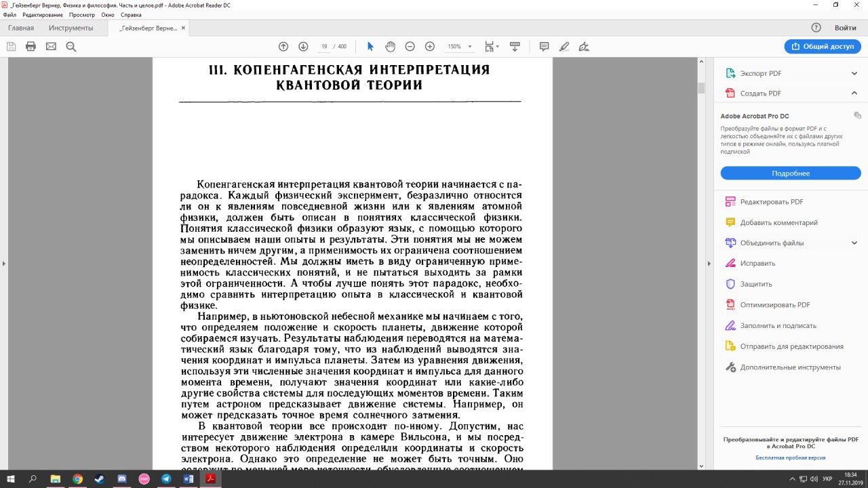Open Discord from the taskbar

click(122, 479)
